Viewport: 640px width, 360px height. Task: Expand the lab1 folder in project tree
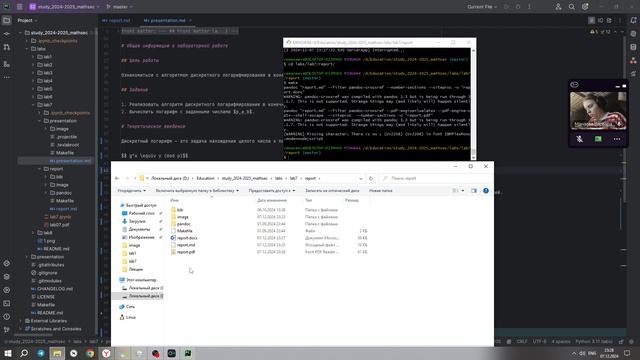(33, 57)
